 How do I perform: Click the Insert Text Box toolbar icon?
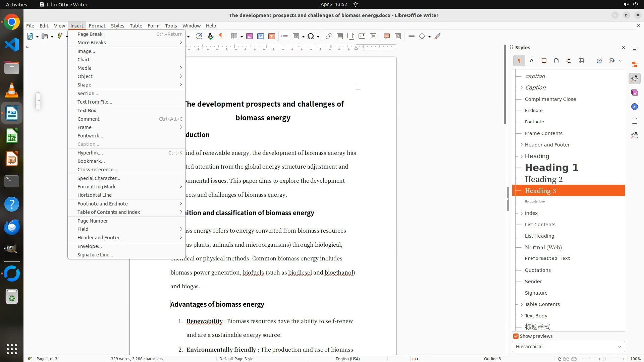272,36
